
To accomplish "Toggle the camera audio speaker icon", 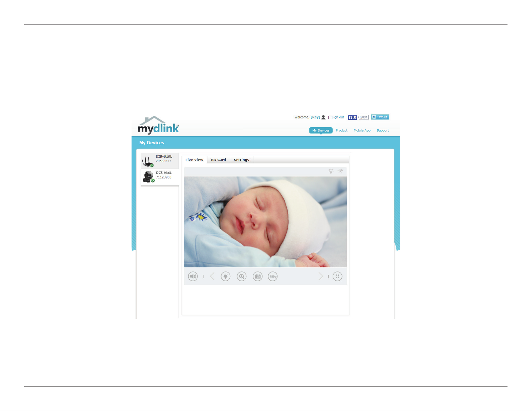I will (x=193, y=276).
